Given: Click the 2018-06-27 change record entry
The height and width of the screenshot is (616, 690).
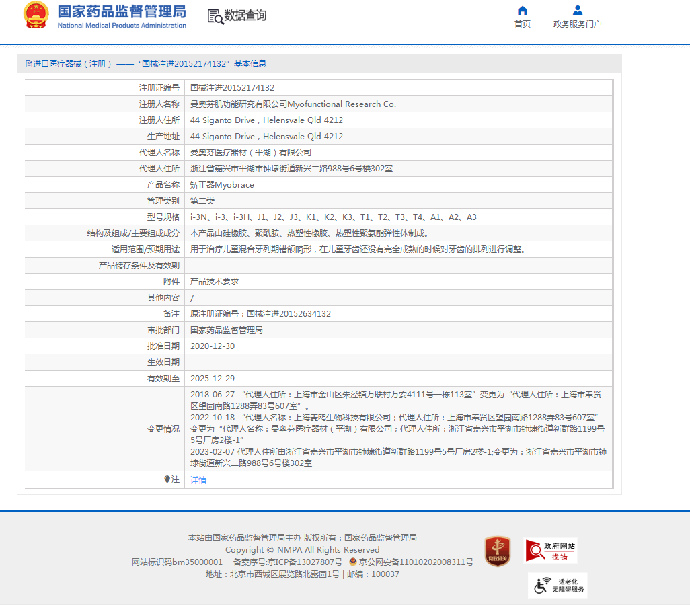Looking at the screenshot, I should (x=396, y=400).
